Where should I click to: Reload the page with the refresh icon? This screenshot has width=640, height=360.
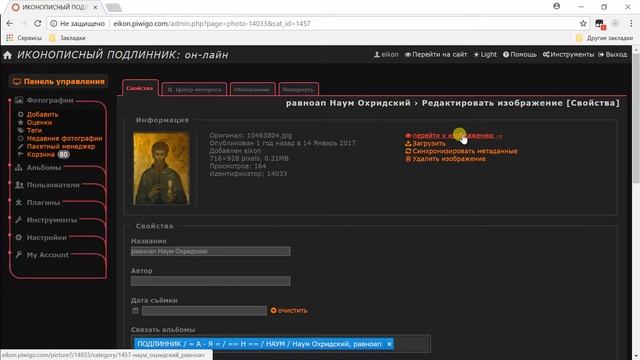(x=38, y=24)
